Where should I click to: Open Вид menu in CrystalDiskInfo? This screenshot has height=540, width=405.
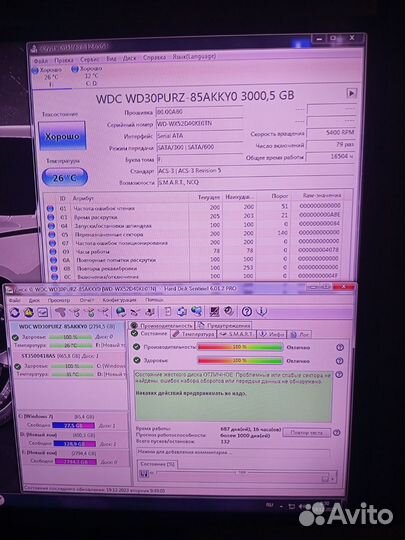click(111, 59)
